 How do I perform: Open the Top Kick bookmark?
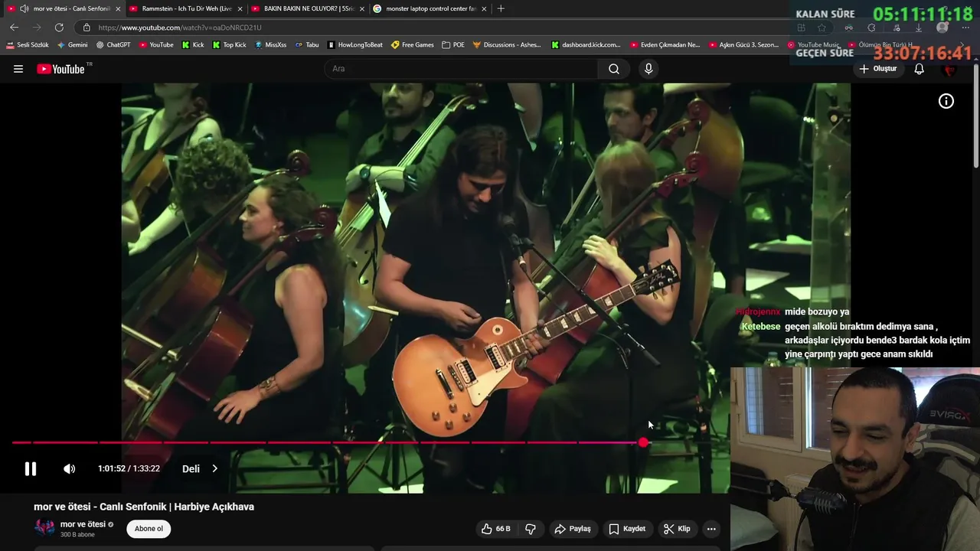[230, 45]
